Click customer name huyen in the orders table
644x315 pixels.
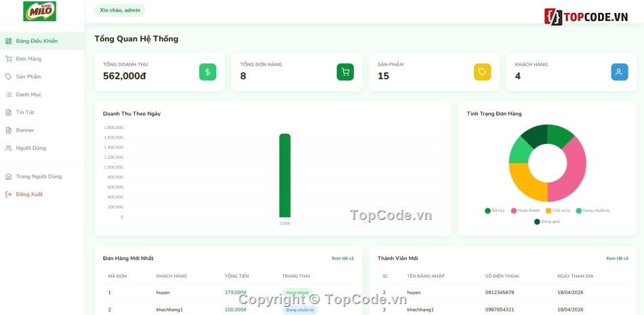click(163, 293)
